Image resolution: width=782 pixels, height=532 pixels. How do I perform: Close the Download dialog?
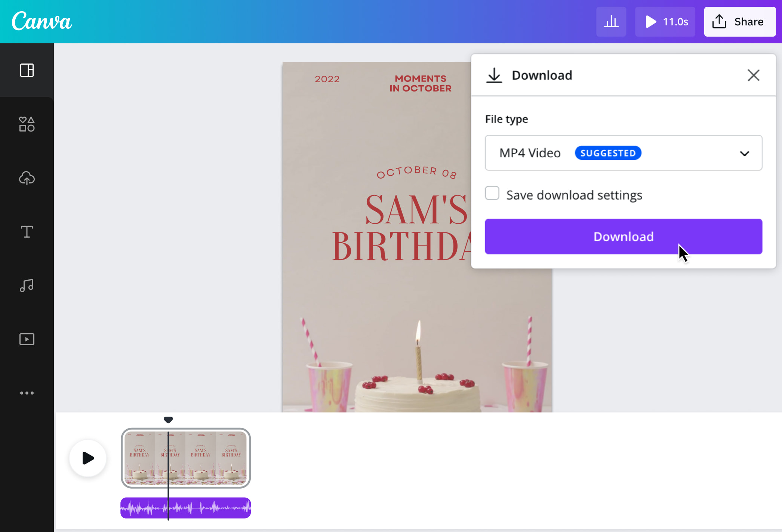(x=753, y=75)
